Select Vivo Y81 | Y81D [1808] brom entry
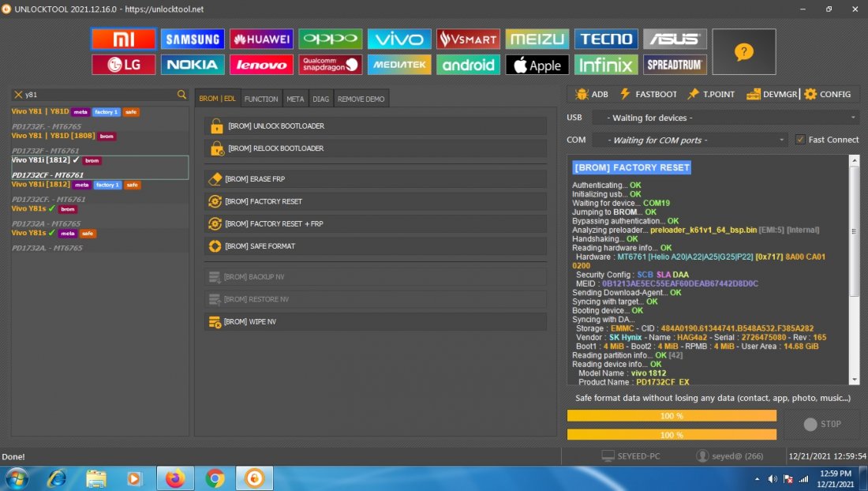 [x=99, y=143]
